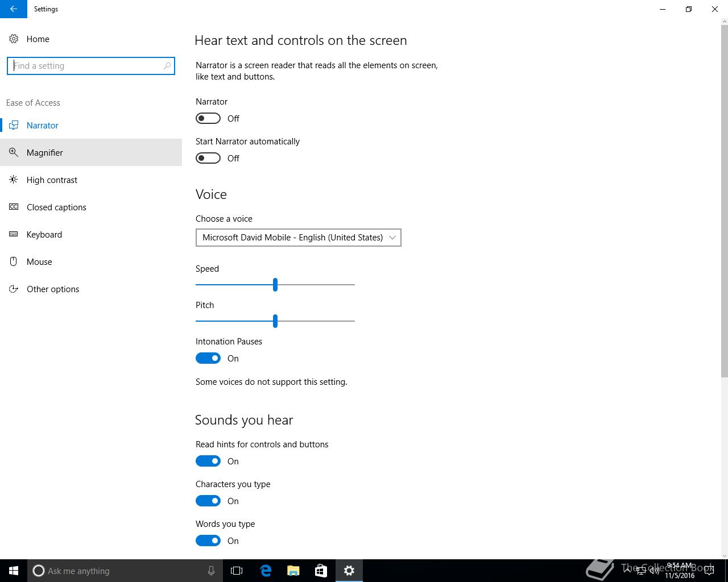Open Mouse ease of access settings

91,261
